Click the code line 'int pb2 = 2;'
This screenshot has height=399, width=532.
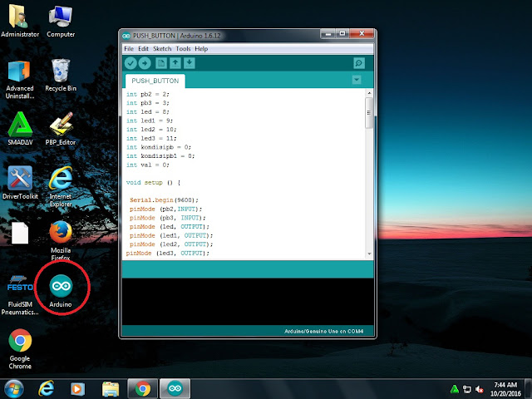pos(148,94)
